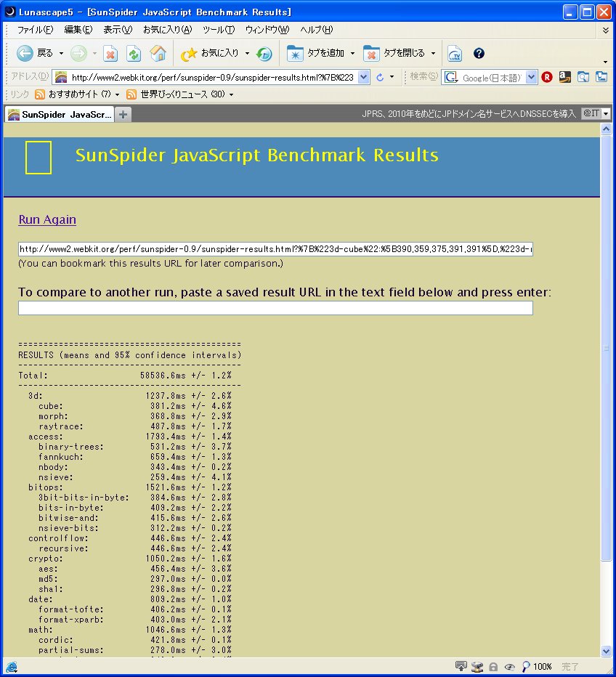The width and height of the screenshot is (616, 677).
Task: Click the red R icon in the search toolbar
Action: 547,77
